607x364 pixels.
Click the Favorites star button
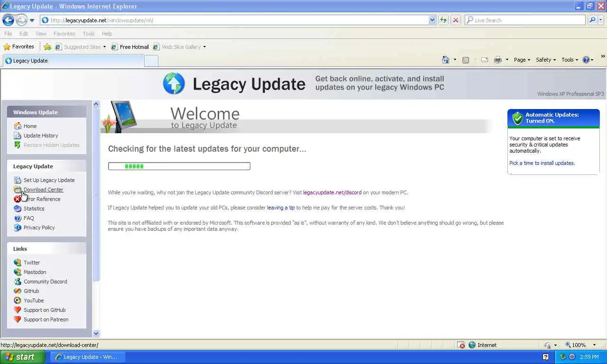19,46
